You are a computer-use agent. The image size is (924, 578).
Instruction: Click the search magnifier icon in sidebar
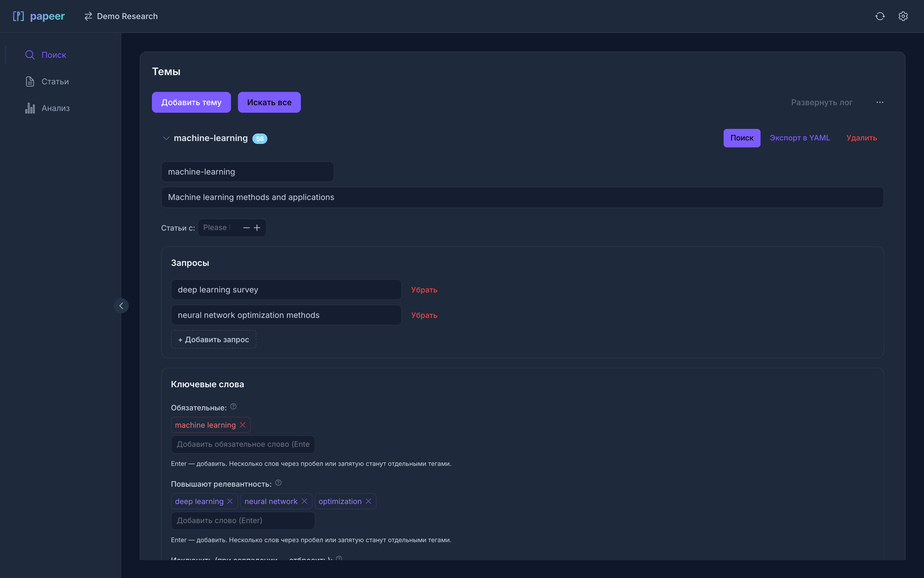[30, 55]
